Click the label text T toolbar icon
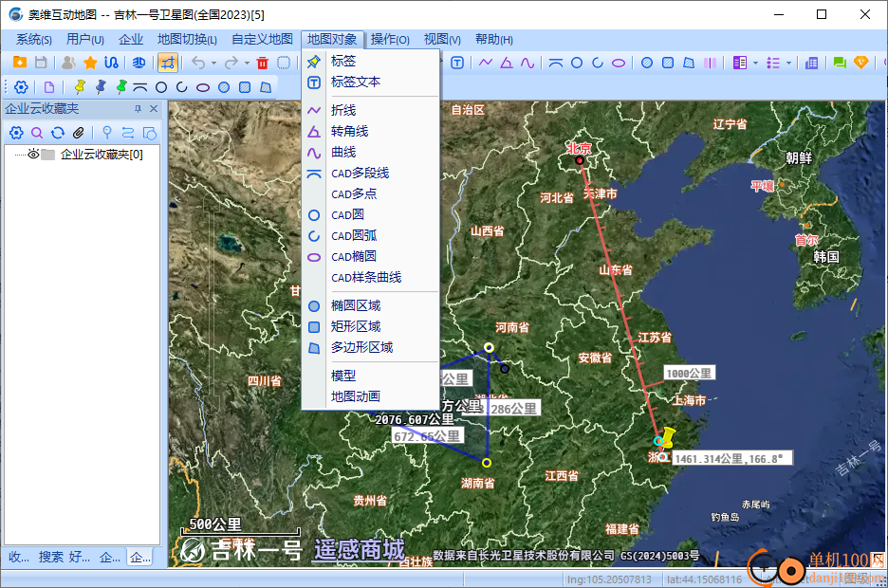This screenshot has width=888, height=588. [457, 63]
